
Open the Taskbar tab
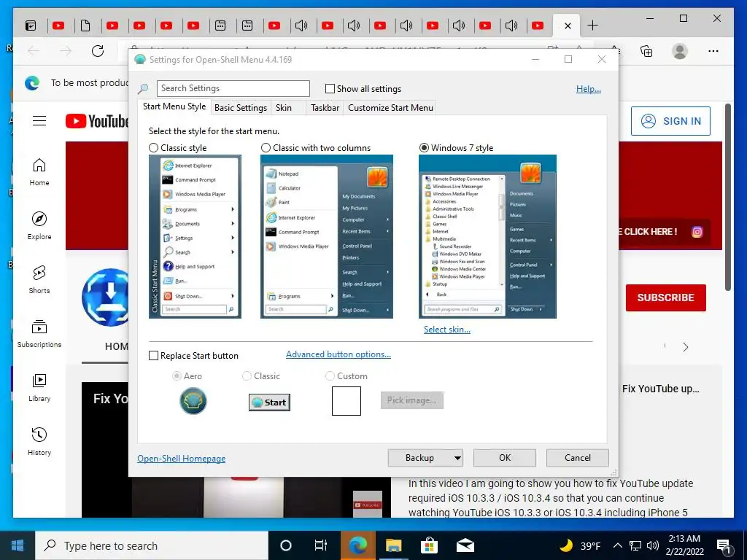click(x=325, y=108)
